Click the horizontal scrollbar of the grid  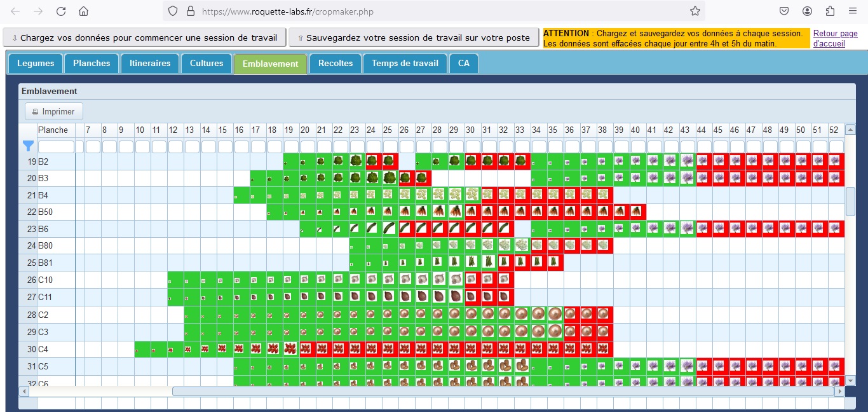(x=502, y=392)
